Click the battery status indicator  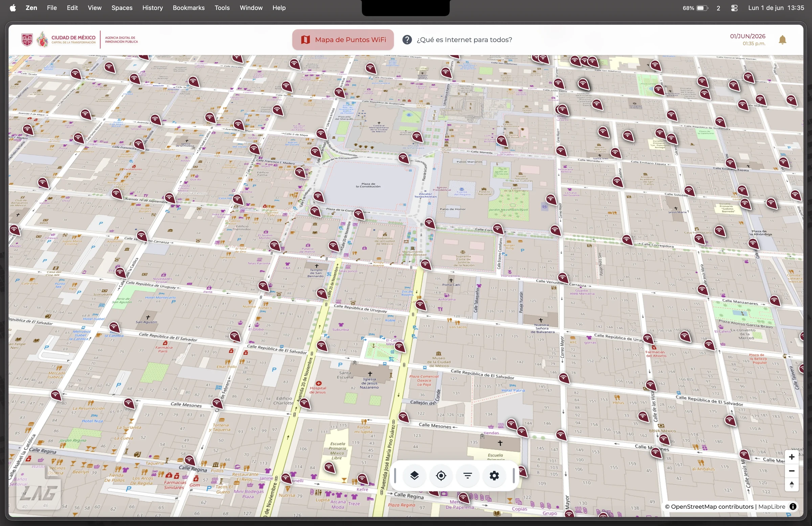(x=695, y=8)
